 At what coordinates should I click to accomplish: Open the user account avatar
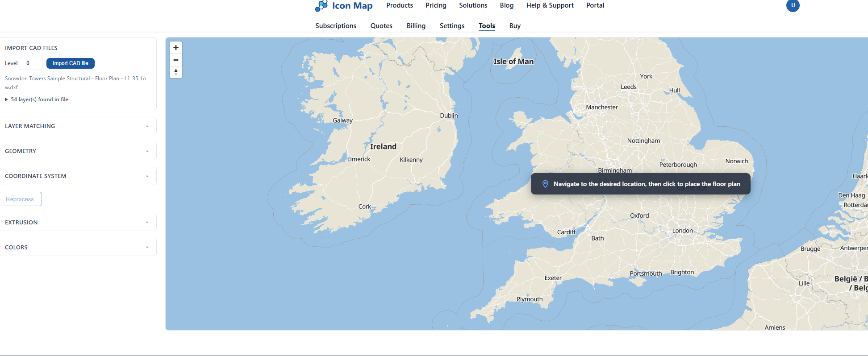coord(793,6)
